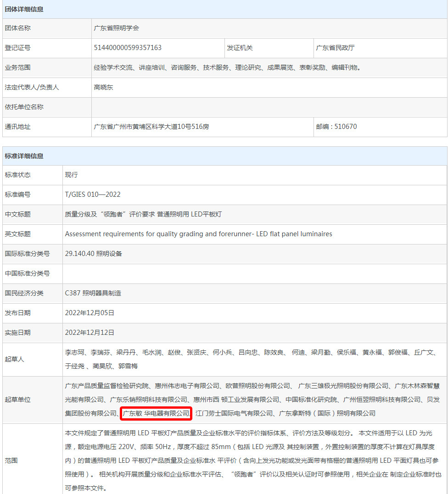Click the address 广东省广州市黄埔区科学大道10号516房
448x494 pixels.
click(x=151, y=127)
